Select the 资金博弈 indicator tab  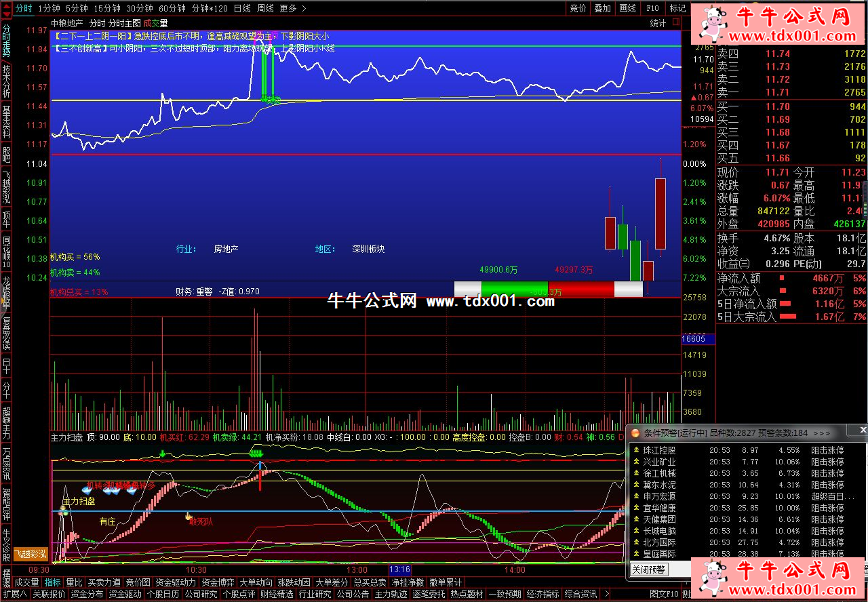[218, 582]
